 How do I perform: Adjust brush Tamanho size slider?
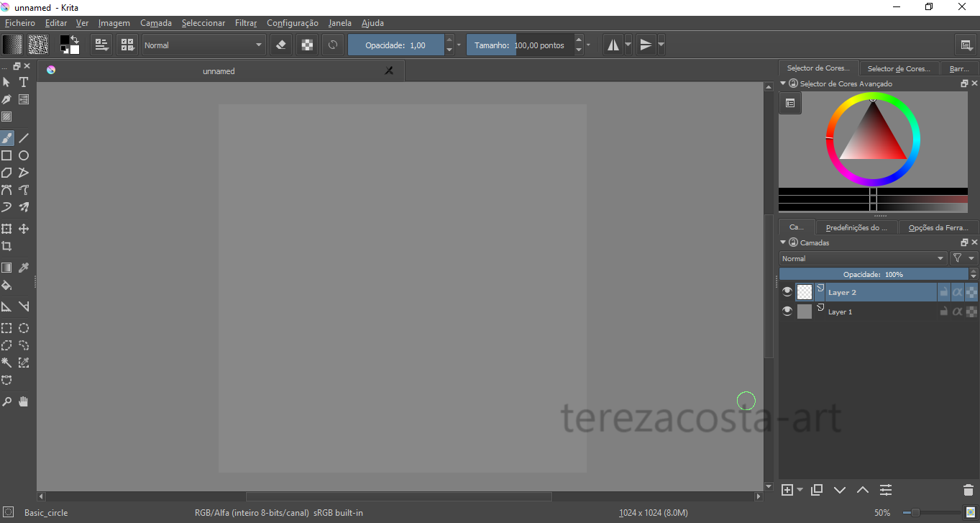click(x=520, y=45)
